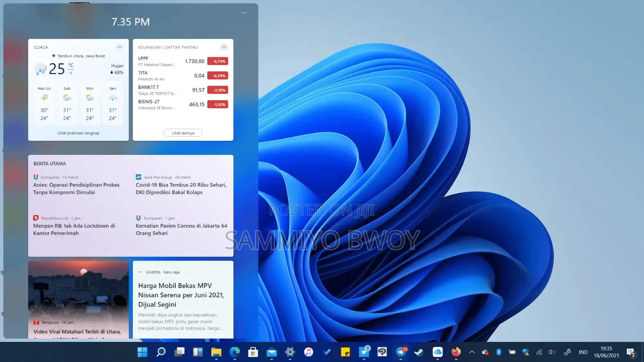The image size is (644, 362).
Task: Click the battery tray icon
Action: [x=512, y=352]
